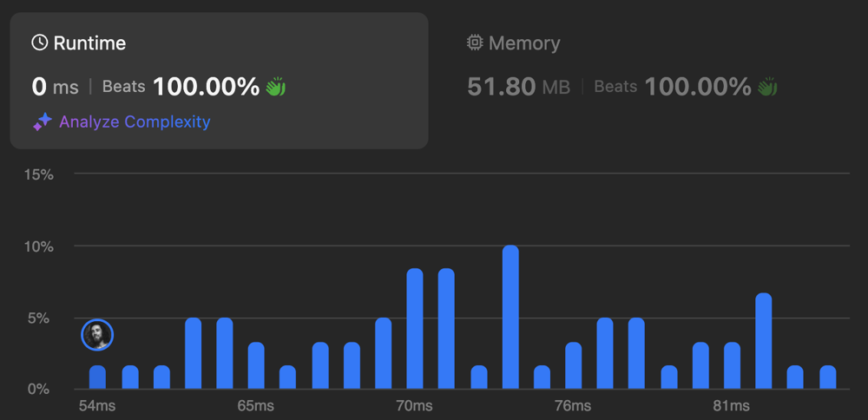
Task: Click the 0 ms runtime value
Action: pos(56,87)
